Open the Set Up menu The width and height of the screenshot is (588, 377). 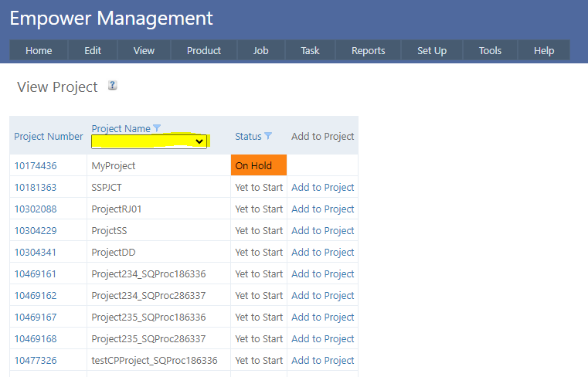point(432,50)
